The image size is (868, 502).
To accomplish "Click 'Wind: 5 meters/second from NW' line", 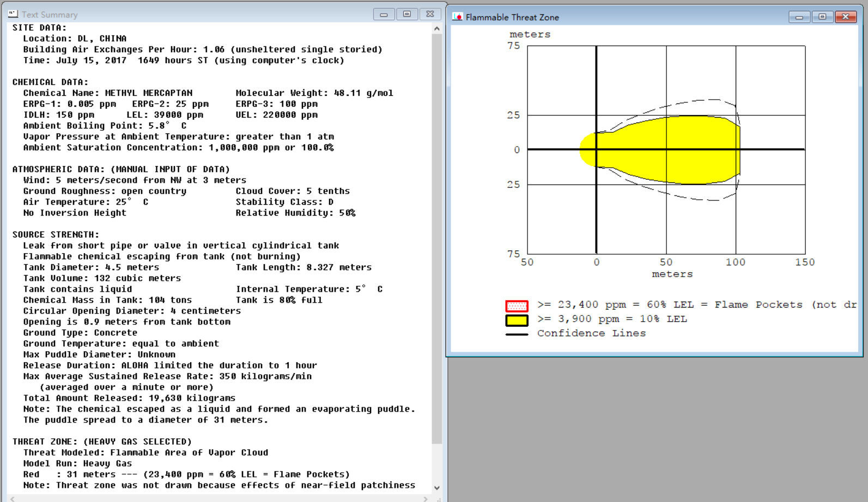I will (x=135, y=180).
